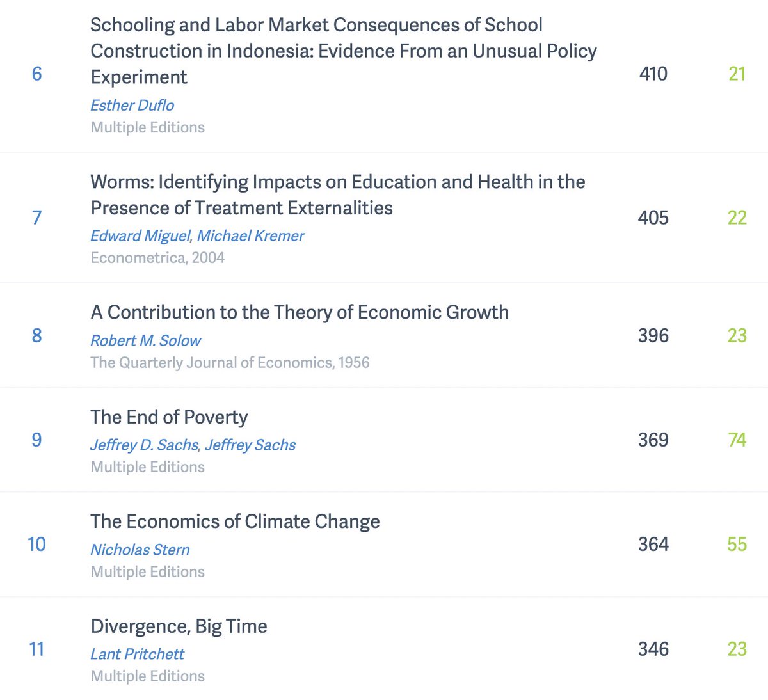768x700 pixels.
Task: Click author Jeffrey D. Sachs
Action: pyautogui.click(x=145, y=445)
